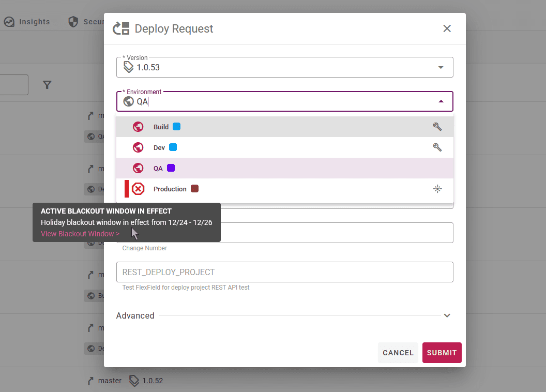Select the Dev environment option
This screenshot has height=392, width=546.
pyautogui.click(x=285, y=147)
